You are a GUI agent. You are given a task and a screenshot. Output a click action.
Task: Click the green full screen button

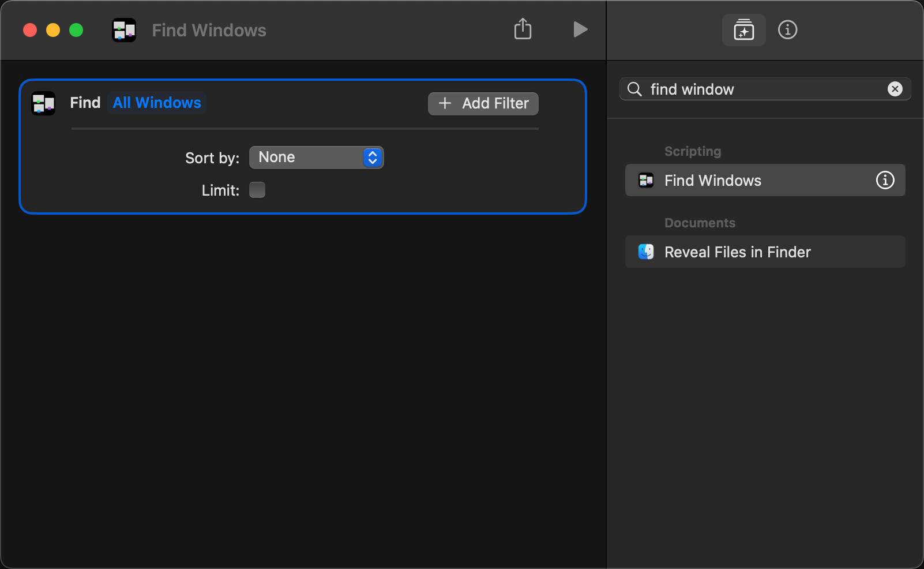(76, 30)
